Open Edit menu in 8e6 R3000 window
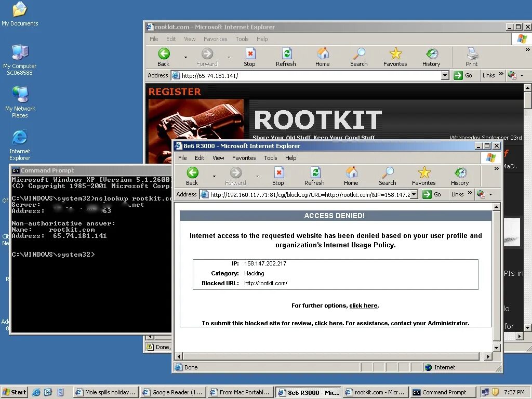The height and width of the screenshot is (399, 532). tap(199, 158)
